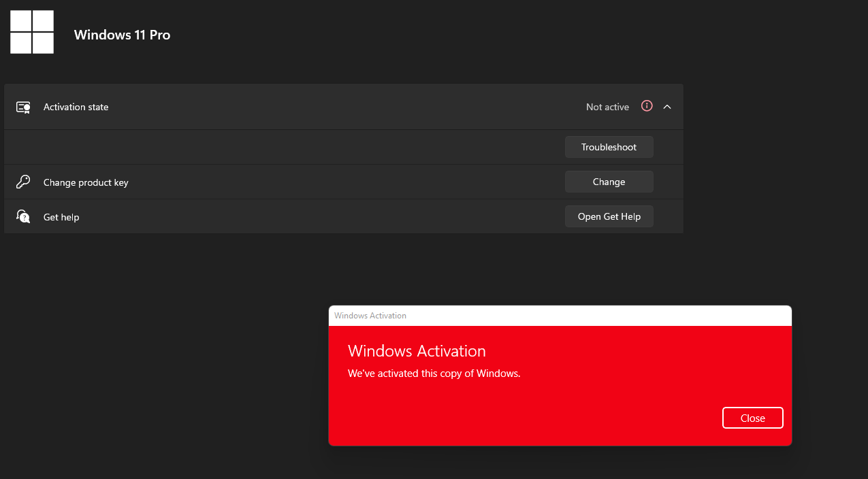
Task: Click the We've activated this copy message
Action: 434,374
